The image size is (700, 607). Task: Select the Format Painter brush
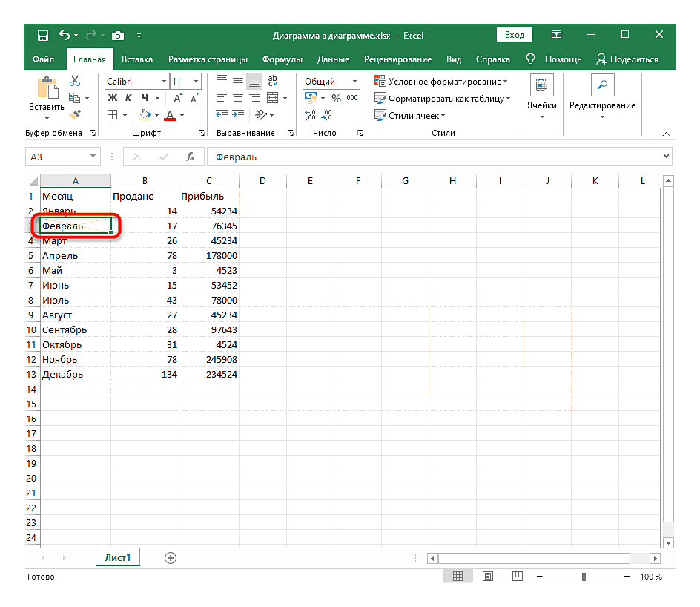tap(75, 114)
